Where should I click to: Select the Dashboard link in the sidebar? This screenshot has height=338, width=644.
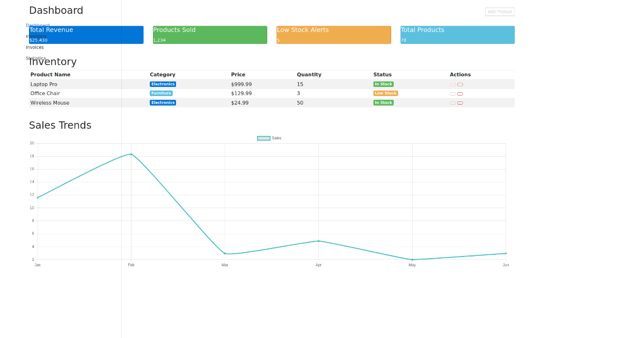click(37, 25)
